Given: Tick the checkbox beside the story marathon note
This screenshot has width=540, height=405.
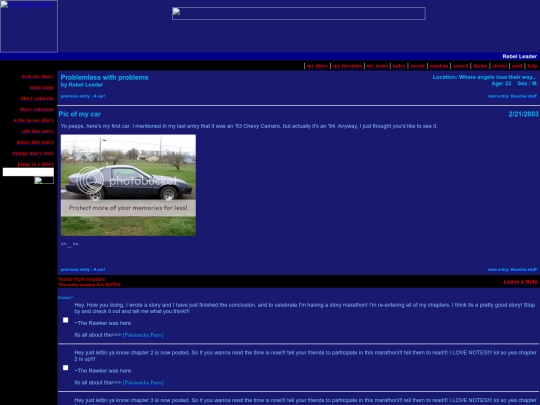Looking at the screenshot, I should point(65,320).
